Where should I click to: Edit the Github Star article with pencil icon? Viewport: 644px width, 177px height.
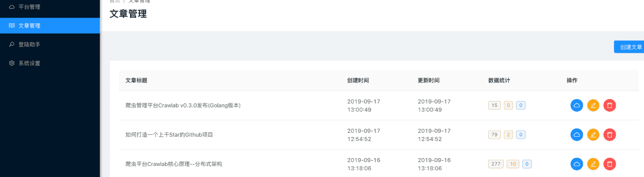pos(593,135)
